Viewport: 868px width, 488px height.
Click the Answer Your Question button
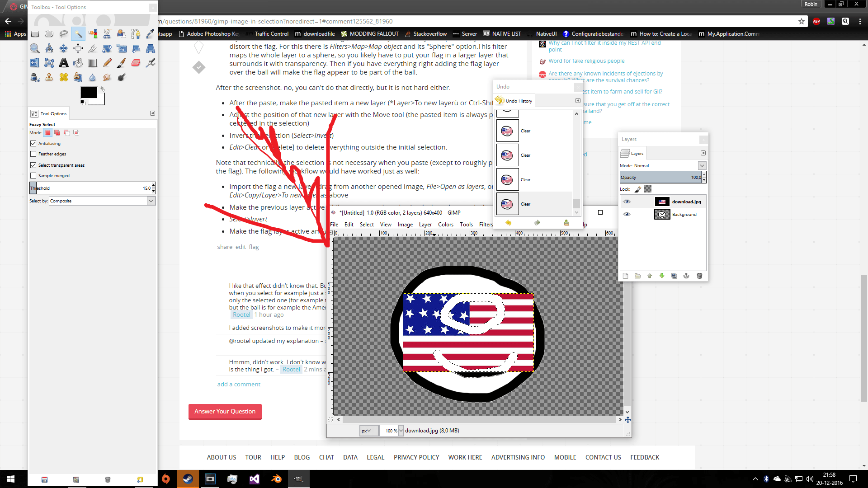click(225, 411)
